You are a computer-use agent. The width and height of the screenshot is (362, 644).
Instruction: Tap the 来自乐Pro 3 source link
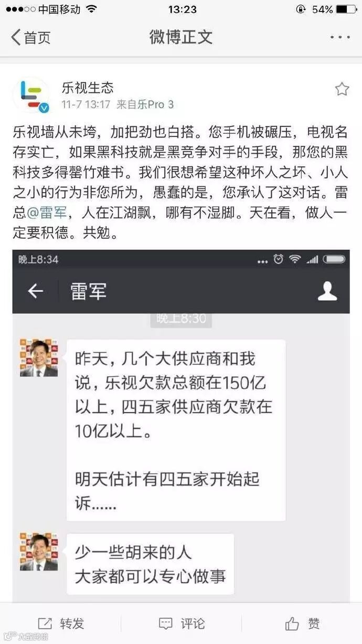(145, 104)
